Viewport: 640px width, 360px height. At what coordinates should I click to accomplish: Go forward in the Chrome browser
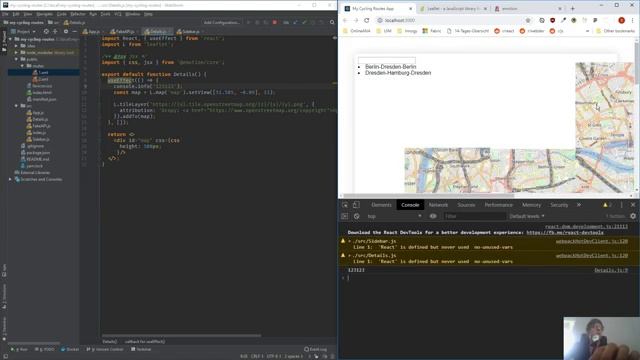356,20
